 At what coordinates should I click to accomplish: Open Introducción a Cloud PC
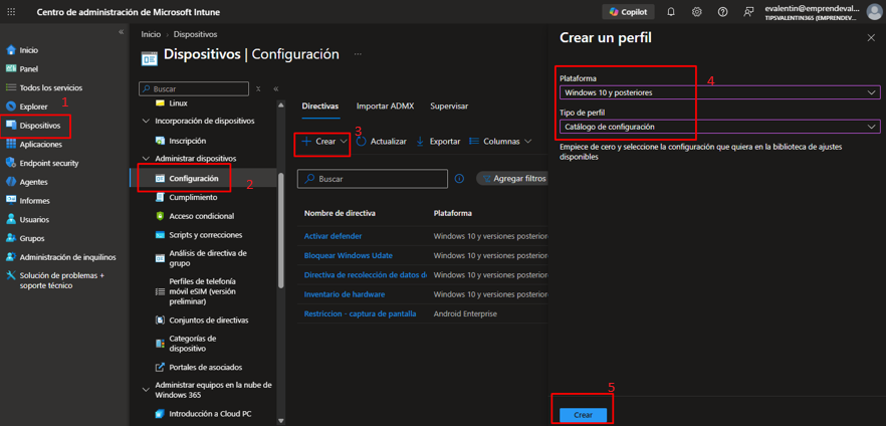[210, 414]
